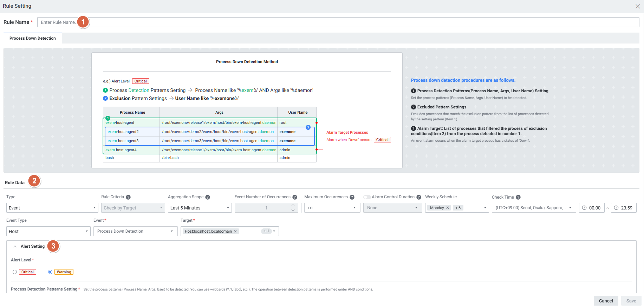This screenshot has width=644, height=307.
Task: Close the Rule Setting dialog
Action: 638,6
